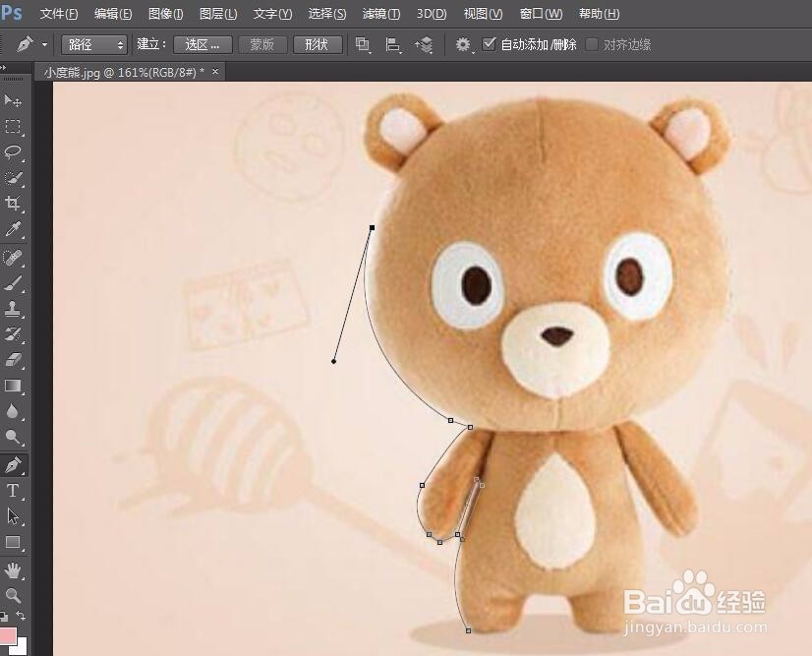Viewport: 812px width, 656px height.
Task: Select the Rectangular Marquee tool
Action: coord(13,127)
